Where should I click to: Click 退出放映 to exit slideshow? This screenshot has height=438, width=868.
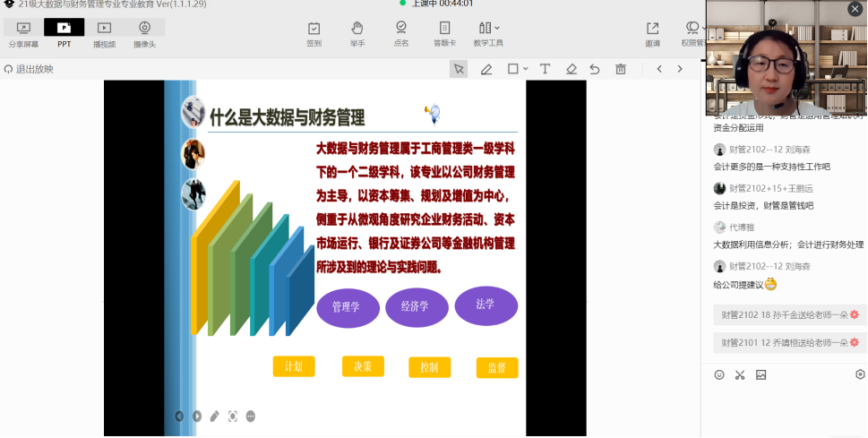30,69
